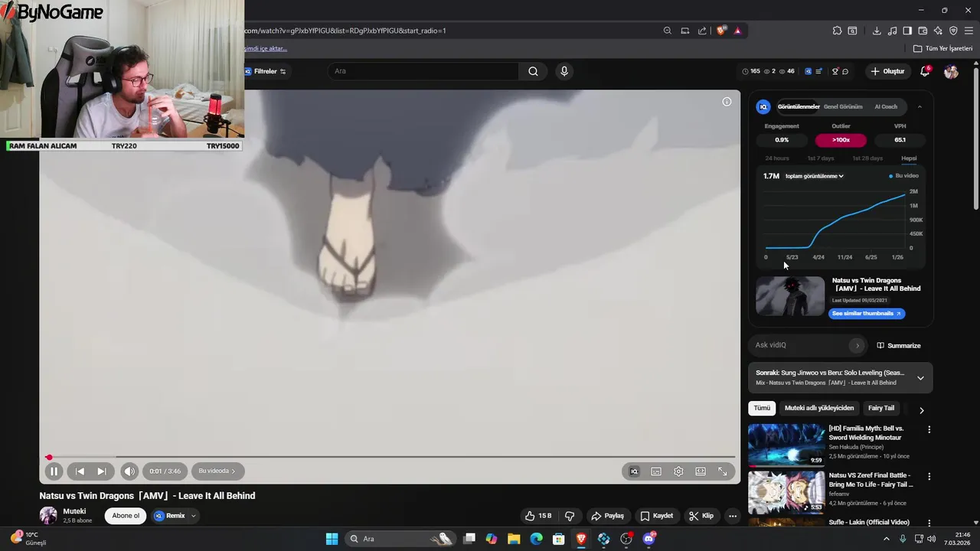Show more filter chips with the arrow

coord(921,410)
